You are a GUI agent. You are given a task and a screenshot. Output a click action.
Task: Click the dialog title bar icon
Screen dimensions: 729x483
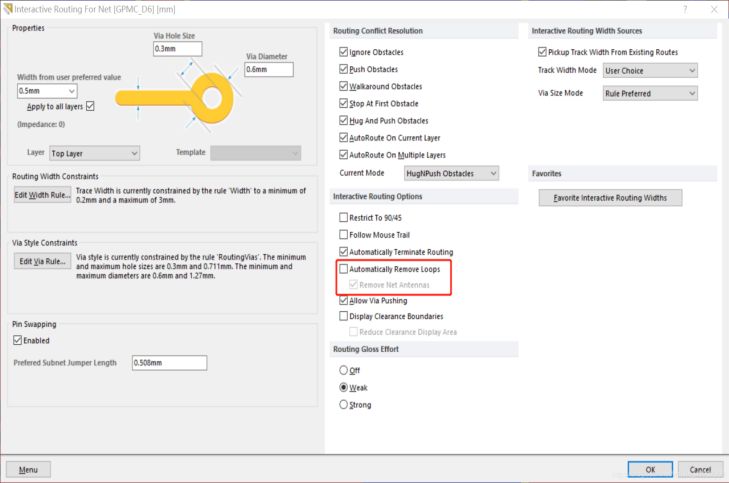point(8,8)
